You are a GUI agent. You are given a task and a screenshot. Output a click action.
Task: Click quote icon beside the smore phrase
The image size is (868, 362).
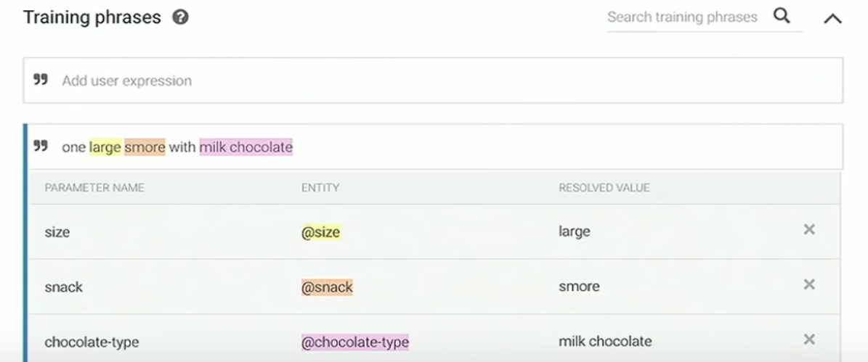[x=41, y=146]
